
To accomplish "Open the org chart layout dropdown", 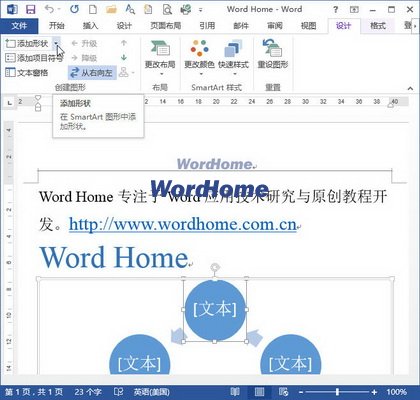I will pyautogui.click(x=127, y=72).
